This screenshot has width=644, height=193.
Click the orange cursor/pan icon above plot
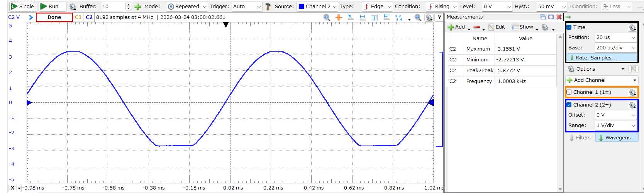pos(339,17)
